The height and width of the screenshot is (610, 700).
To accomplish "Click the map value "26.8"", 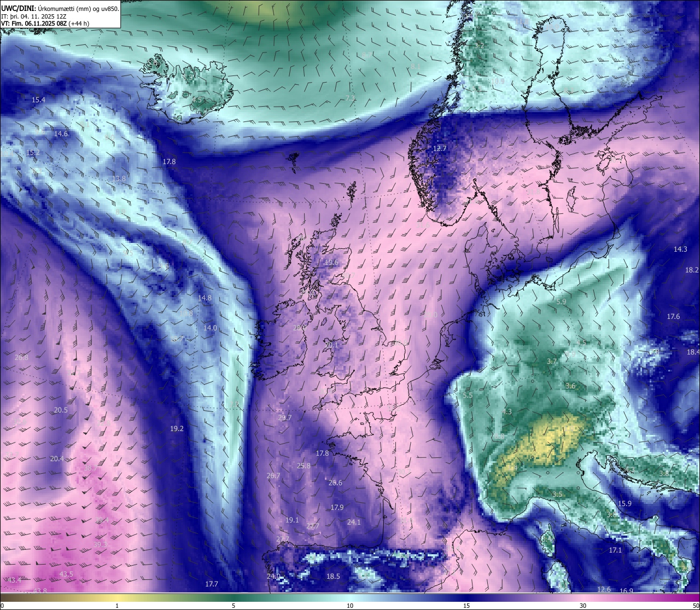I will pyautogui.click(x=21, y=357).
